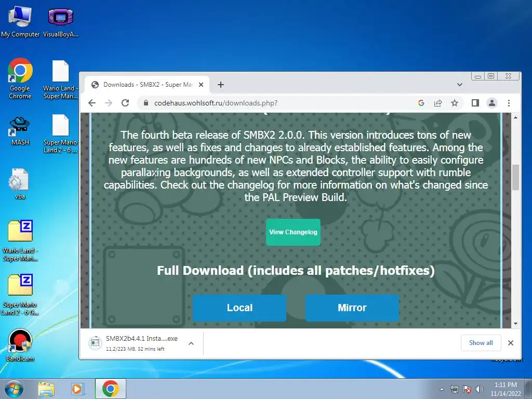The image size is (532, 399).
Task: Select Super Mario Land 2 white file icon
Action: click(x=61, y=134)
